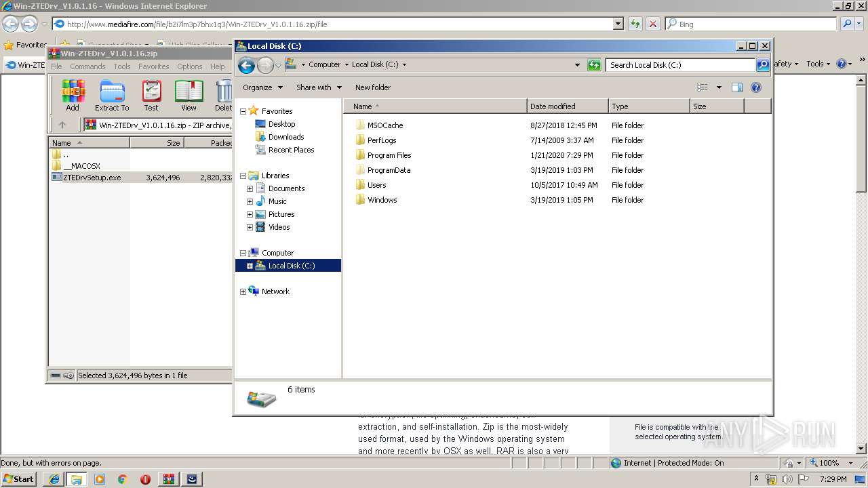
Task: Open WinRAR Favorites menu
Action: (154, 66)
